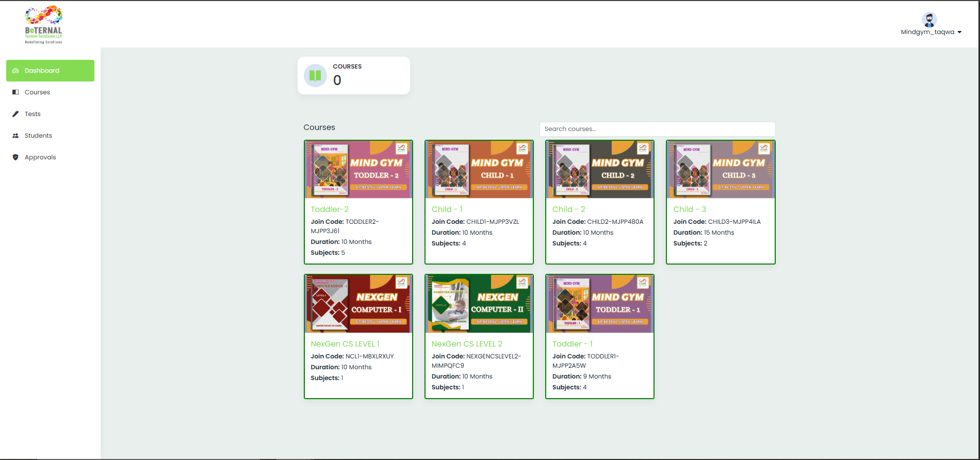The width and height of the screenshot is (980, 460).
Task: Click the NexGen CS LEVEL 2 join code
Action: [477, 361]
